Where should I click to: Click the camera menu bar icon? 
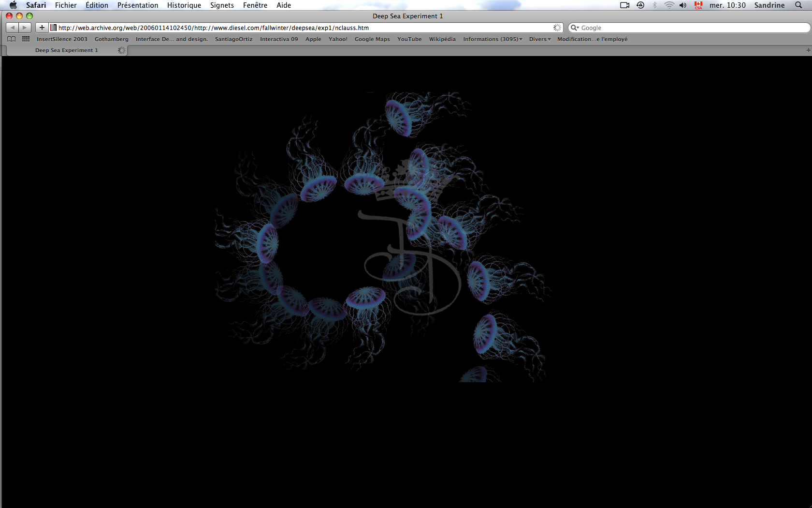[x=624, y=5]
